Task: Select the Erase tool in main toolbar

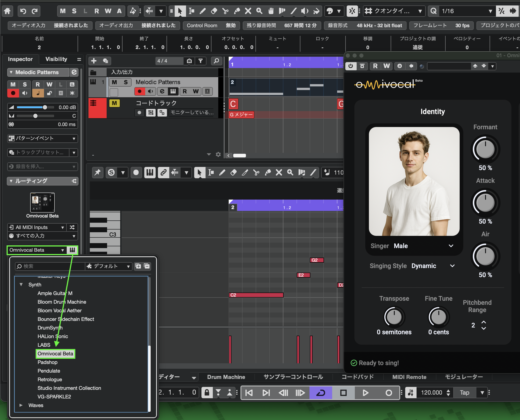Action: 214,11
